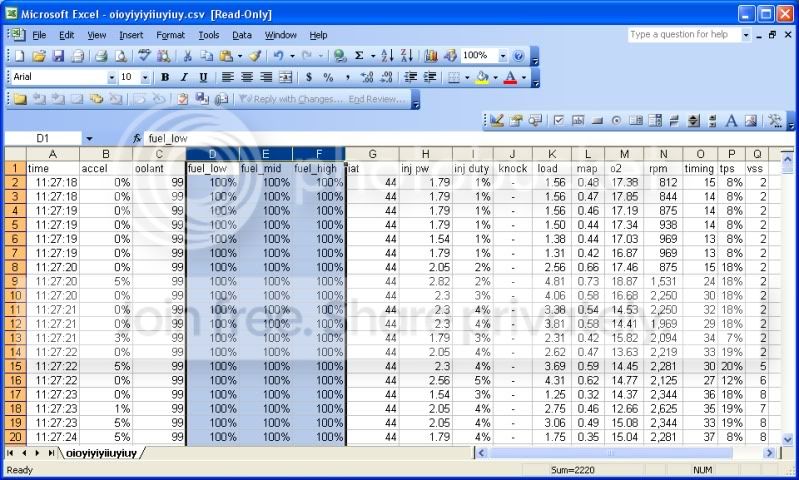
Task: Open the Edit menu
Action: 67,35
